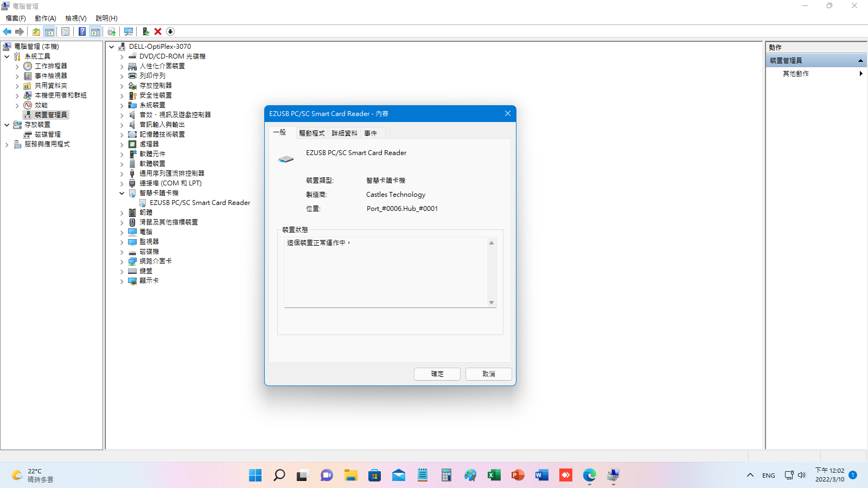Open Microsoft Edge from the taskbar

point(589,475)
